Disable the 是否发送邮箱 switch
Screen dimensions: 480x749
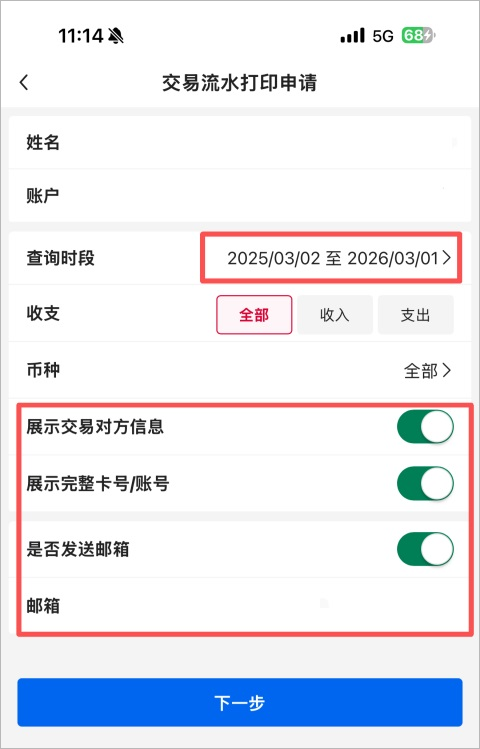[425, 549]
